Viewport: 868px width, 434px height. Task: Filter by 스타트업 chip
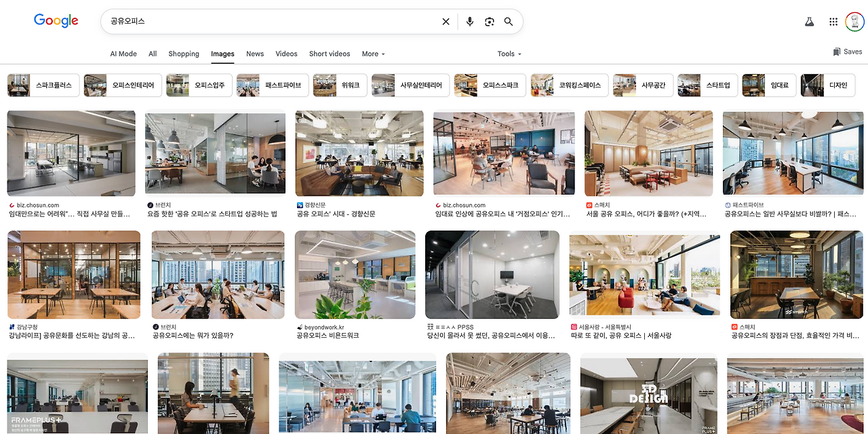[707, 85]
